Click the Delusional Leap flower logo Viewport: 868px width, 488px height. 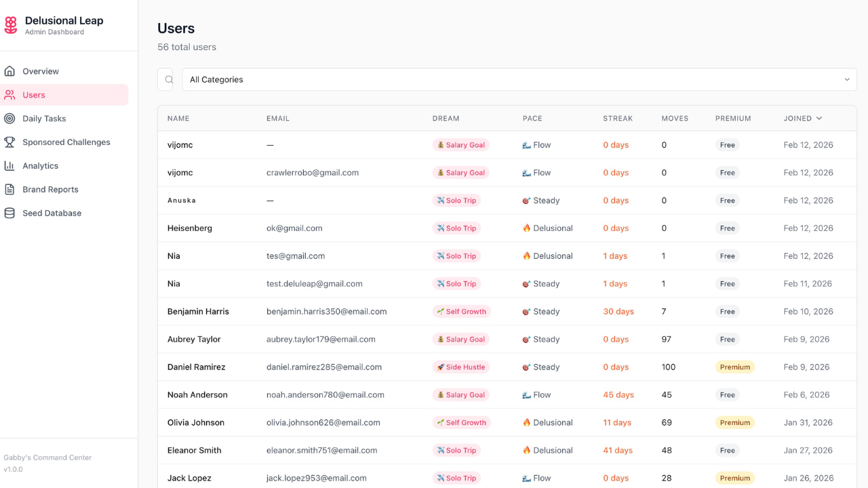tap(11, 25)
